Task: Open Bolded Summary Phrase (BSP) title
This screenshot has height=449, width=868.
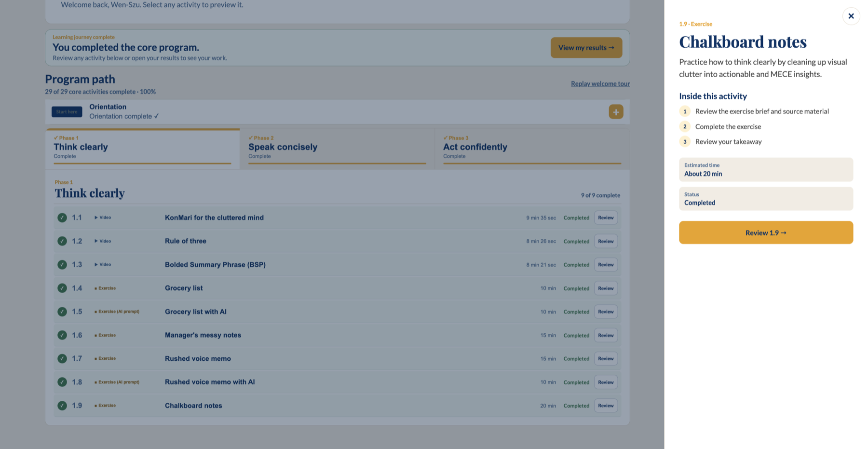Action: (215, 265)
